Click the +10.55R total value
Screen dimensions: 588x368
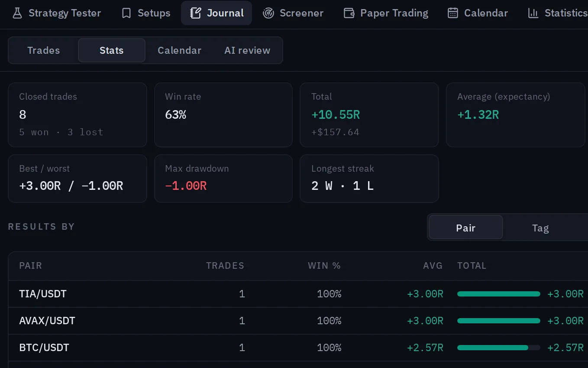[x=336, y=115]
